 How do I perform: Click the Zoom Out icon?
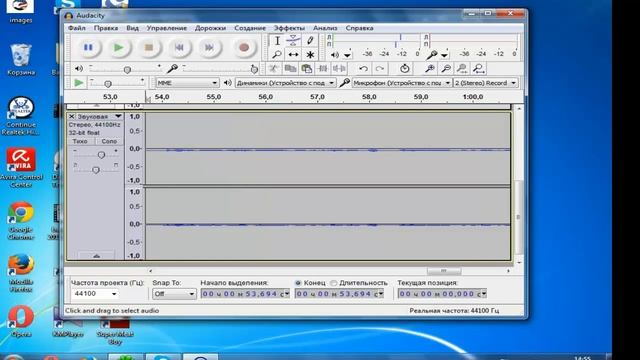pos(446,69)
